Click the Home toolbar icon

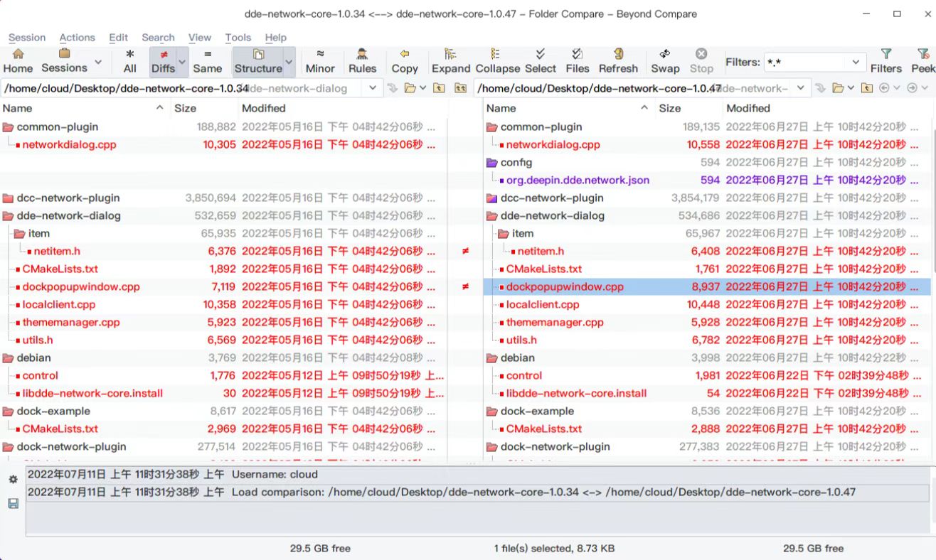pyautogui.click(x=18, y=61)
